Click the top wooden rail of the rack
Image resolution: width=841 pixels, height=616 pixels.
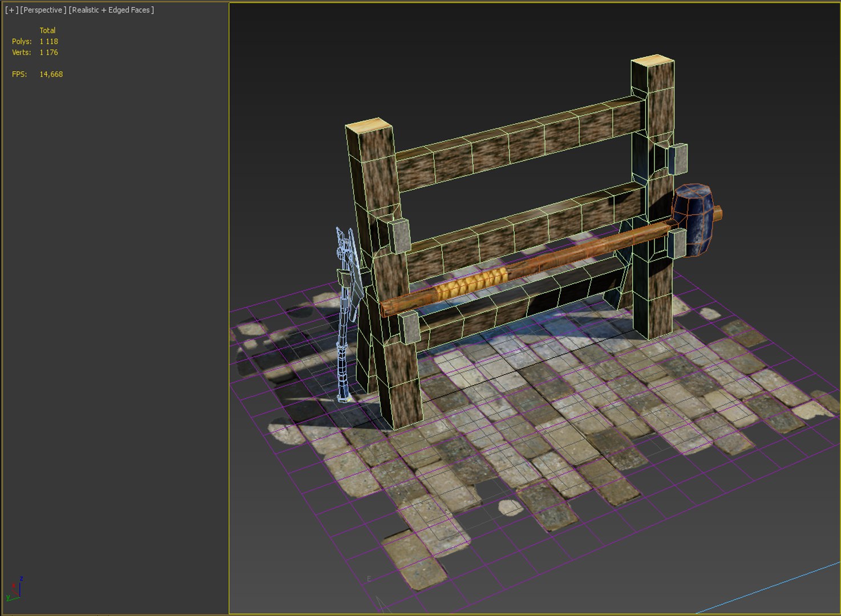pos(520,144)
